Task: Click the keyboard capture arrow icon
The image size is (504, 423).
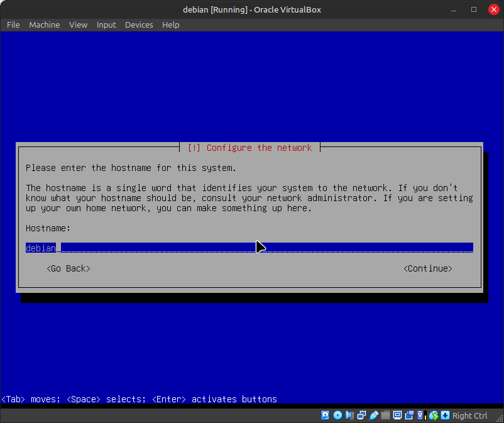Action: click(445, 415)
